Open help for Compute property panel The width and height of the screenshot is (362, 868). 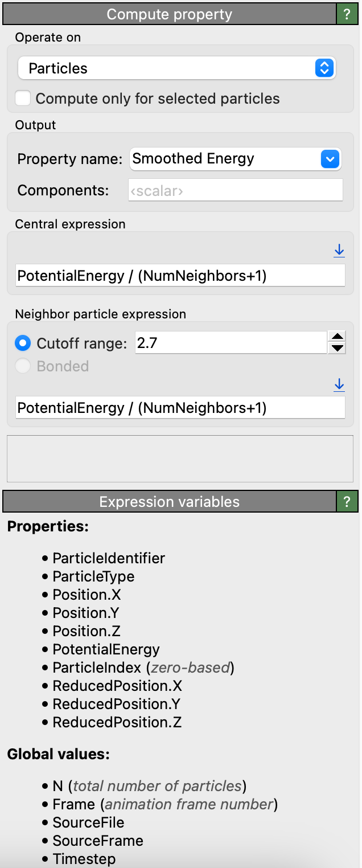(x=347, y=15)
